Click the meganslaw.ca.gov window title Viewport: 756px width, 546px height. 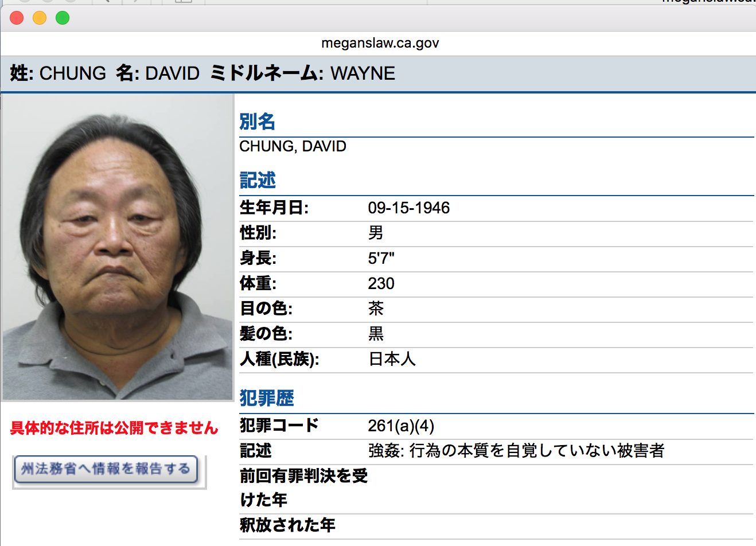pos(380,43)
